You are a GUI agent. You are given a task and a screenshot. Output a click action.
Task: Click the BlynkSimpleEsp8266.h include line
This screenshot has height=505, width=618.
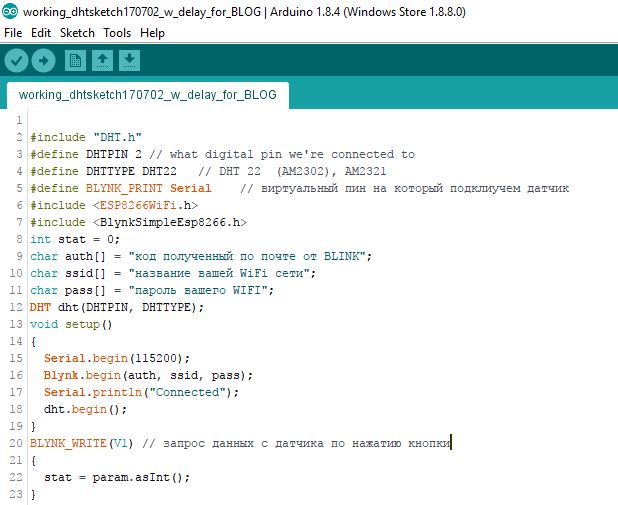[139, 222]
